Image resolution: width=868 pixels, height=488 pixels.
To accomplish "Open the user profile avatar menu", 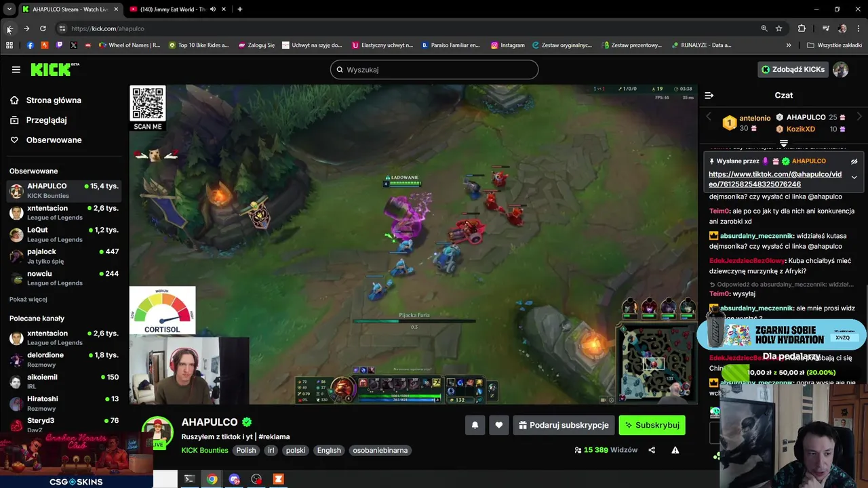I will coord(841,69).
